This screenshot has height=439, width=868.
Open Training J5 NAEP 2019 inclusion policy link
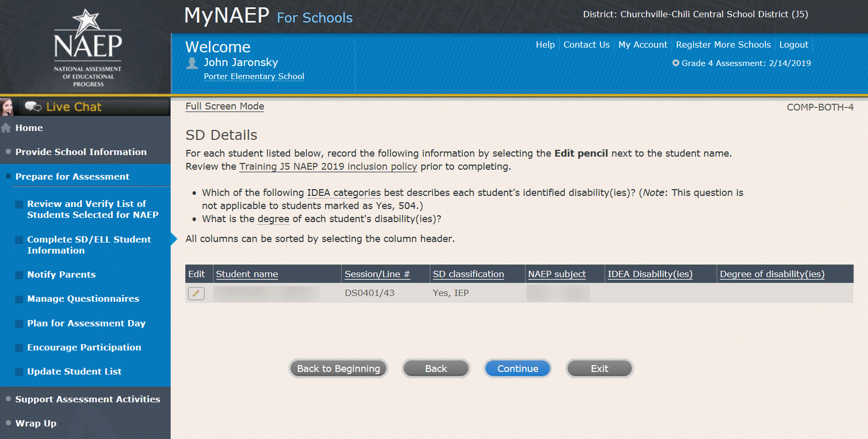328,167
